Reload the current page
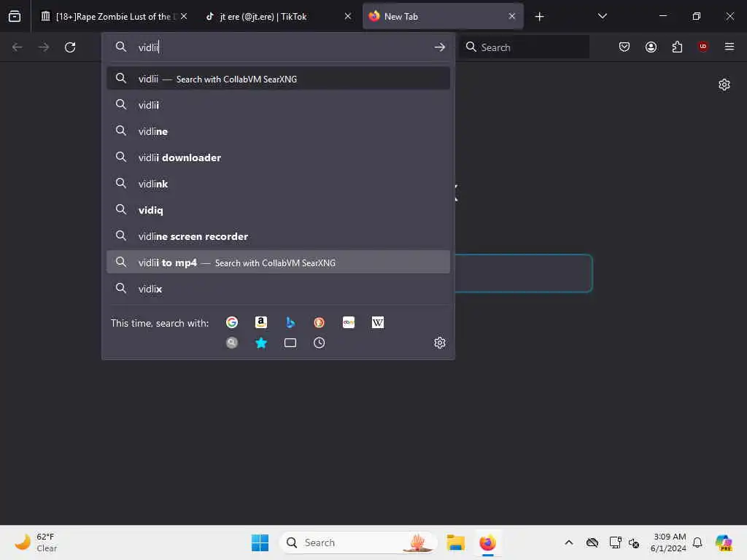 click(70, 47)
